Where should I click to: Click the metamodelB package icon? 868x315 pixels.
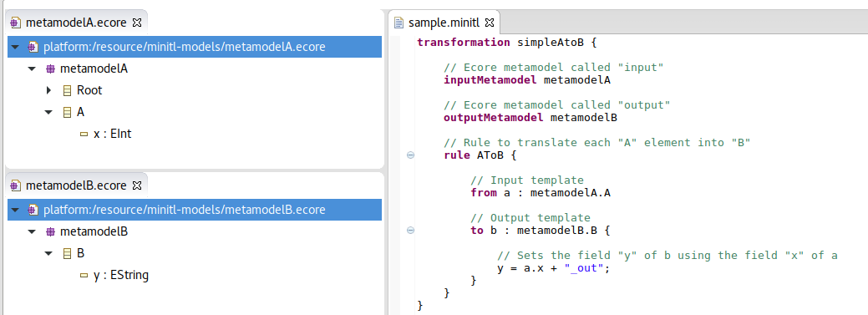50,232
